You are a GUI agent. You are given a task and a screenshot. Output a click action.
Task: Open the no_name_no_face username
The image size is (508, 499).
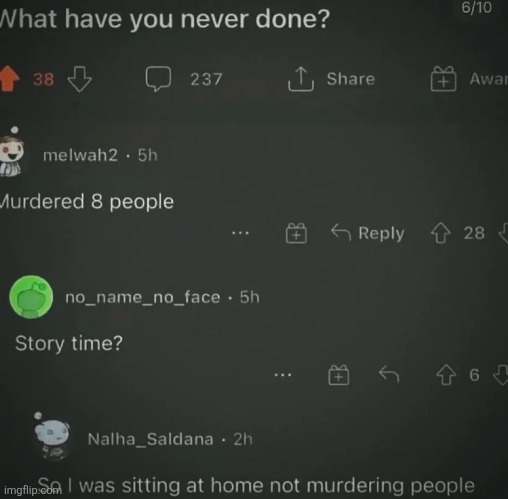point(143,297)
